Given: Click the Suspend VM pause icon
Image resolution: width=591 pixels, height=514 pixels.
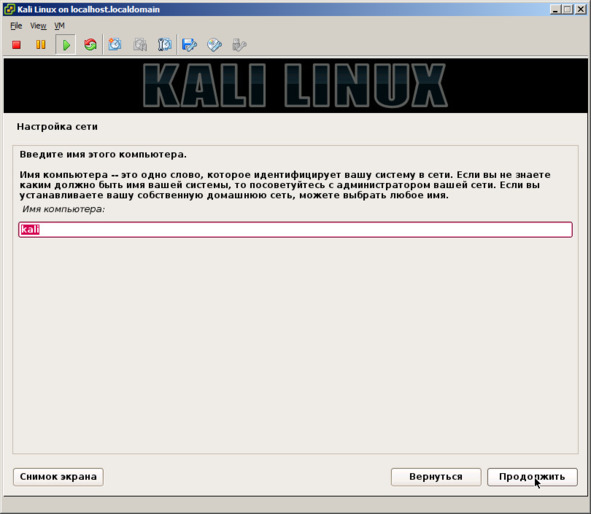Looking at the screenshot, I should pyautogui.click(x=40, y=45).
